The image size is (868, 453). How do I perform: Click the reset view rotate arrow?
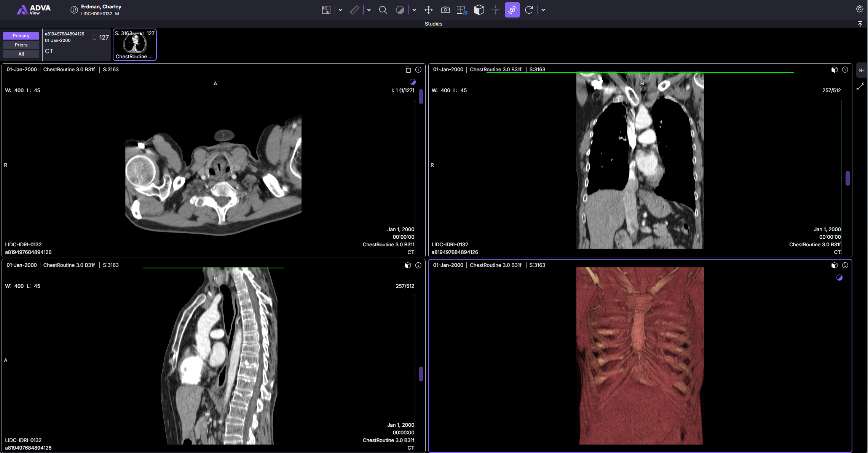pyautogui.click(x=529, y=10)
